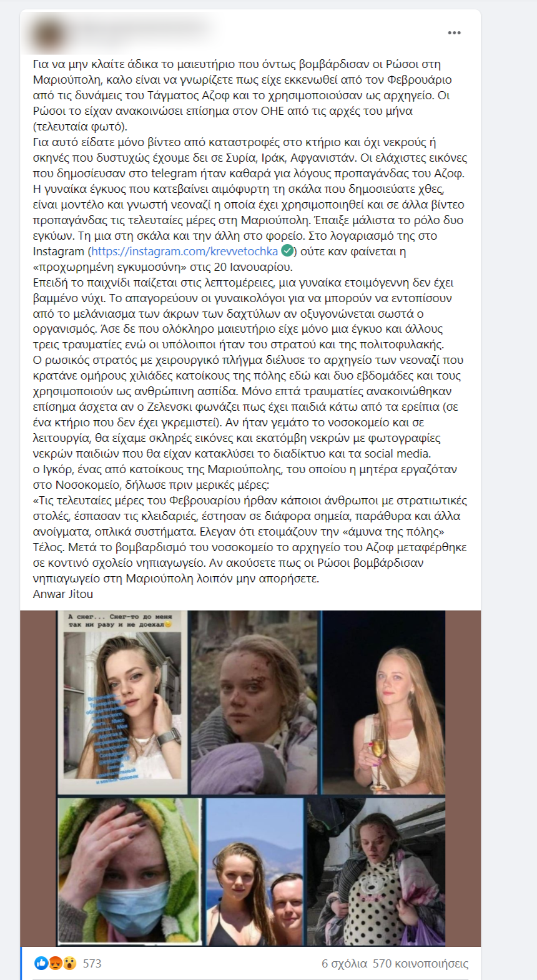
Task: Click the blue thumbs-up reaction icon
Action: pos(41,963)
